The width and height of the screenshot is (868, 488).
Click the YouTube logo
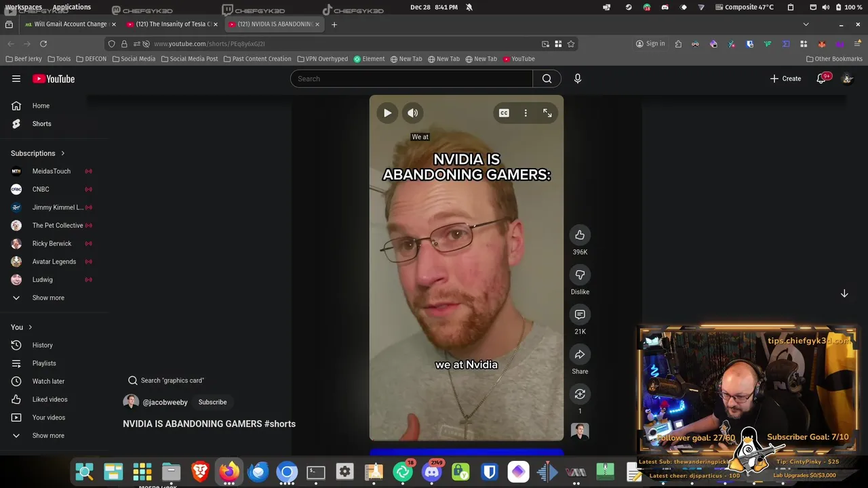[x=54, y=79]
